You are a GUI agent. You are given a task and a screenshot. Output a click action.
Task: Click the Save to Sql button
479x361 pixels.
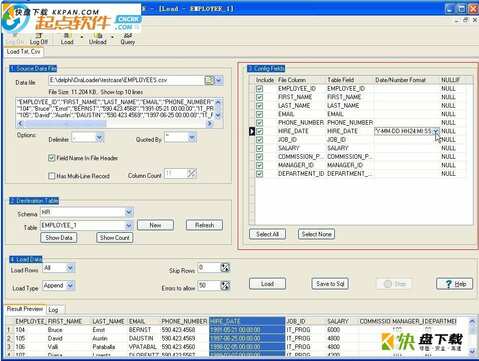point(330,284)
